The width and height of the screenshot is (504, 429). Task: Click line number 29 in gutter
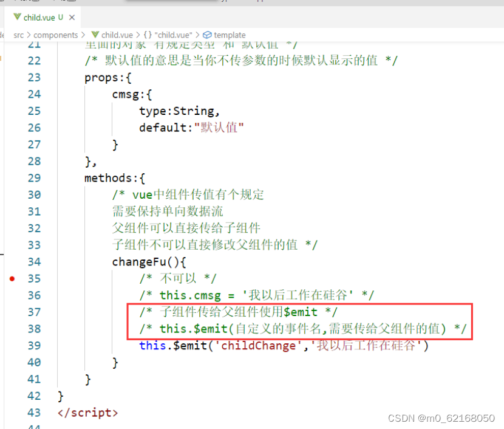click(35, 178)
